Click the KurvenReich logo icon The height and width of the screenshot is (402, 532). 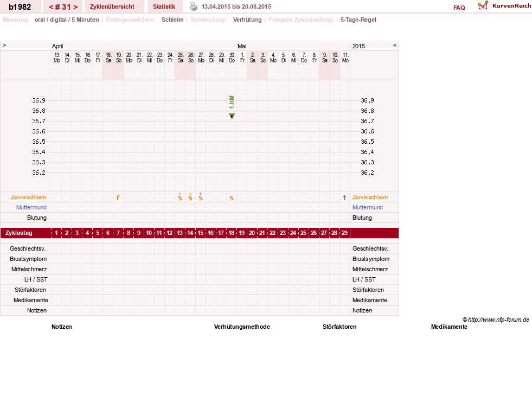point(483,5)
